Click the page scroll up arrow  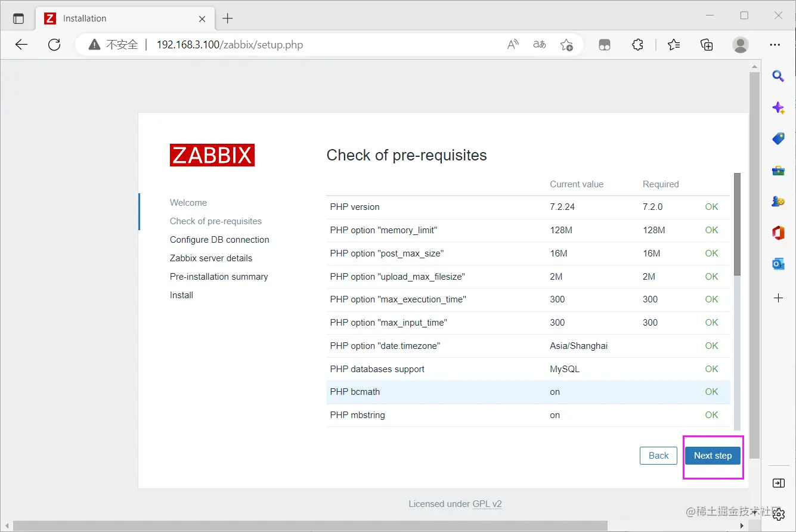click(x=754, y=66)
